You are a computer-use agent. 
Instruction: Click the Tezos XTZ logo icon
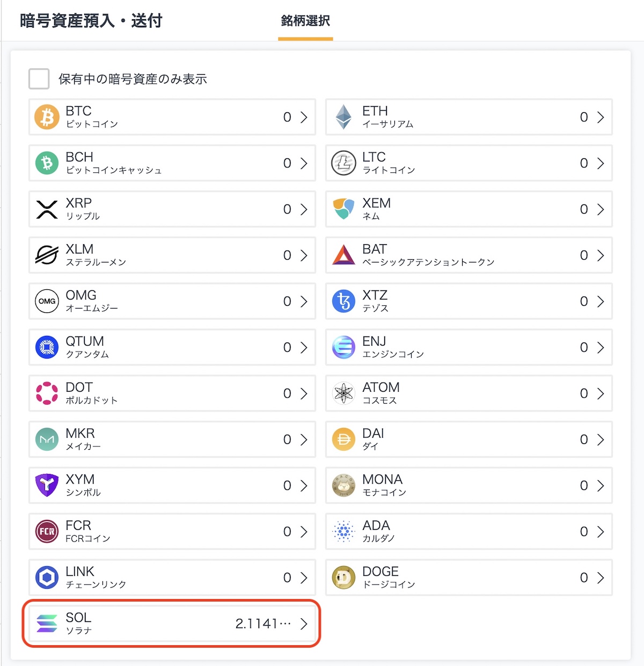coord(343,302)
